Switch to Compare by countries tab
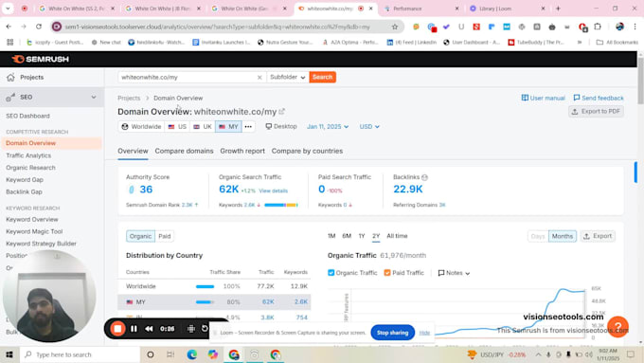Image resolution: width=644 pixels, height=363 pixels. (307, 151)
